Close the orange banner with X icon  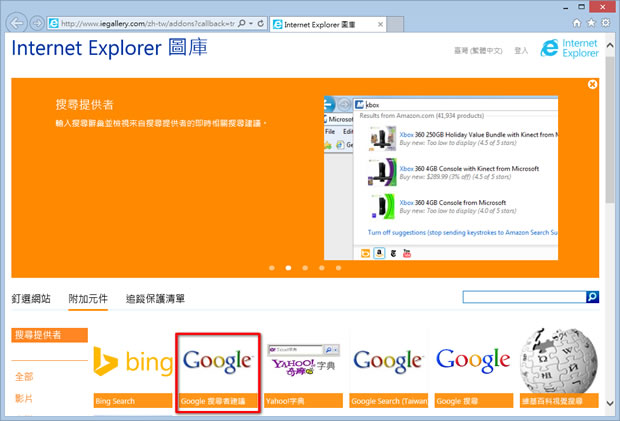(592, 84)
